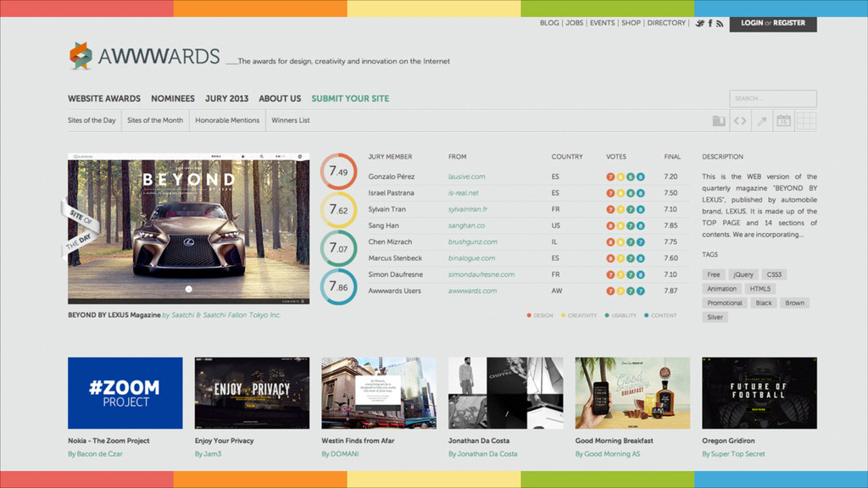Select the CSS3 tag
Screen dimensions: 868x488
[774, 274]
